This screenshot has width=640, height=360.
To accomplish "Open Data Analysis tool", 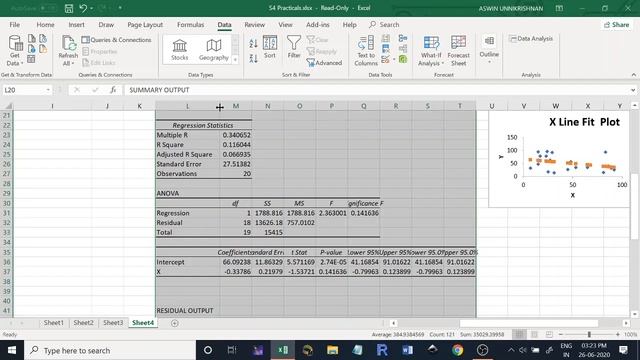I will point(531,39).
